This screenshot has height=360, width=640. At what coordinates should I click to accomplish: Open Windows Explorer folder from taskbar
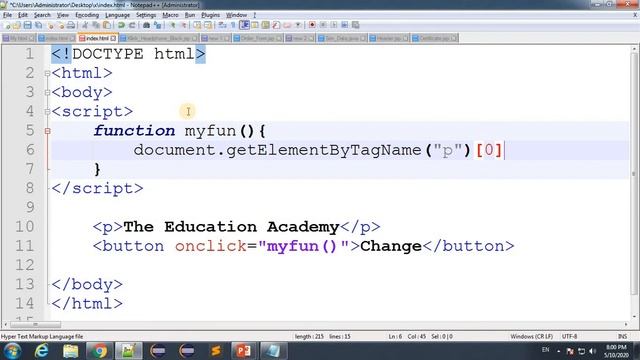[71, 351]
